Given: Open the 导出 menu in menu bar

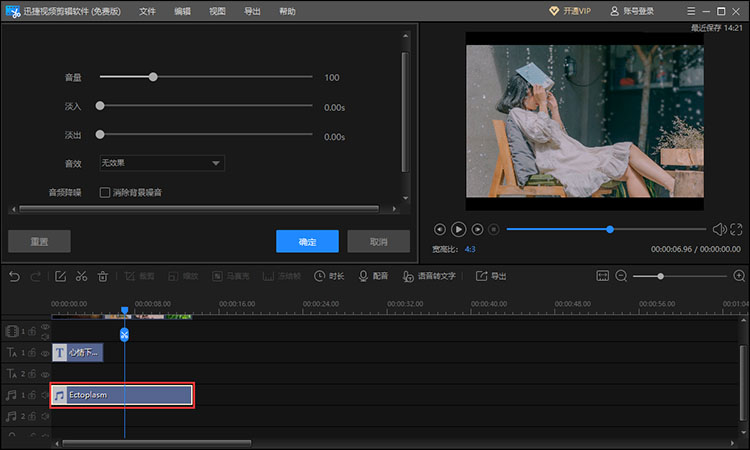Looking at the screenshot, I should pos(252,11).
